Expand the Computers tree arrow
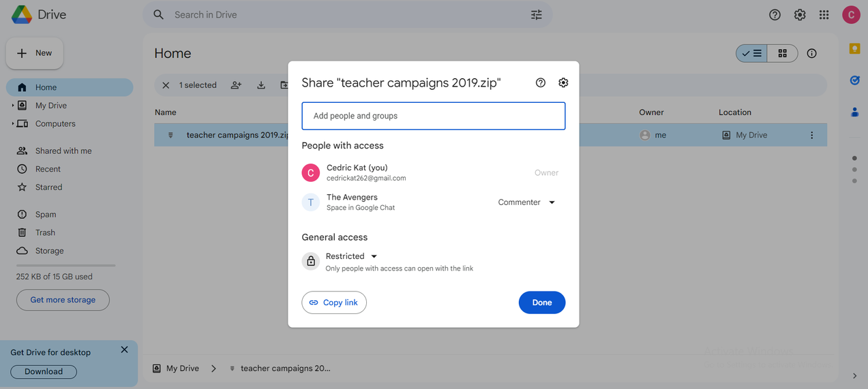 [12, 124]
